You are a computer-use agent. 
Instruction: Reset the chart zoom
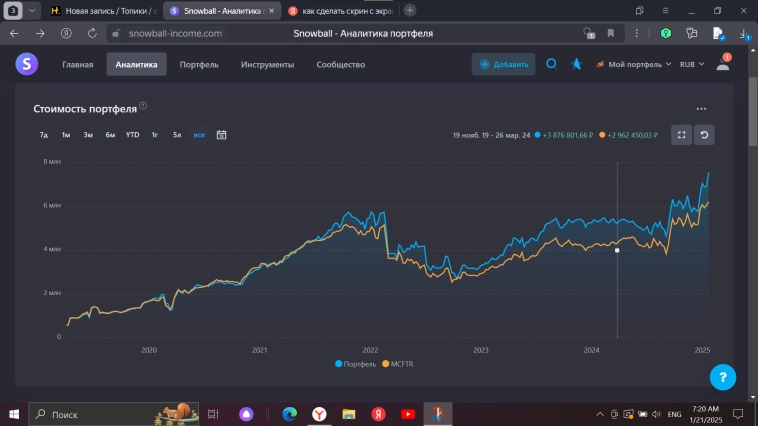coord(704,135)
